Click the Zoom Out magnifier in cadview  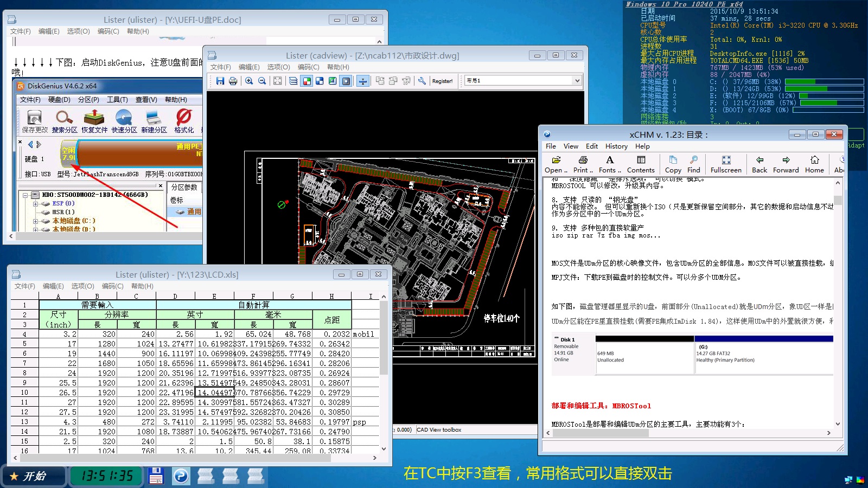point(262,81)
